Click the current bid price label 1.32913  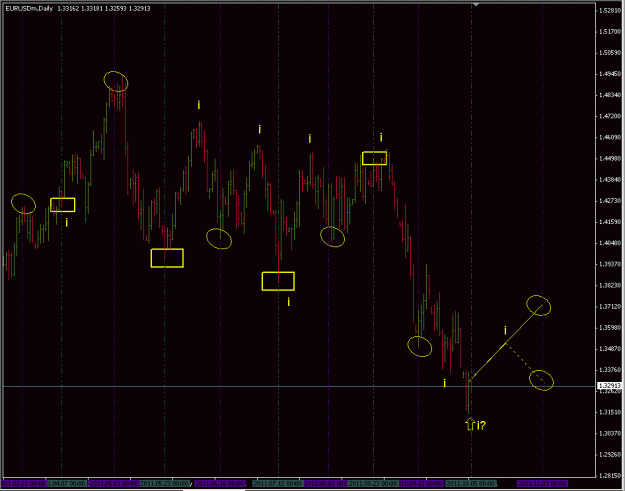click(x=610, y=386)
